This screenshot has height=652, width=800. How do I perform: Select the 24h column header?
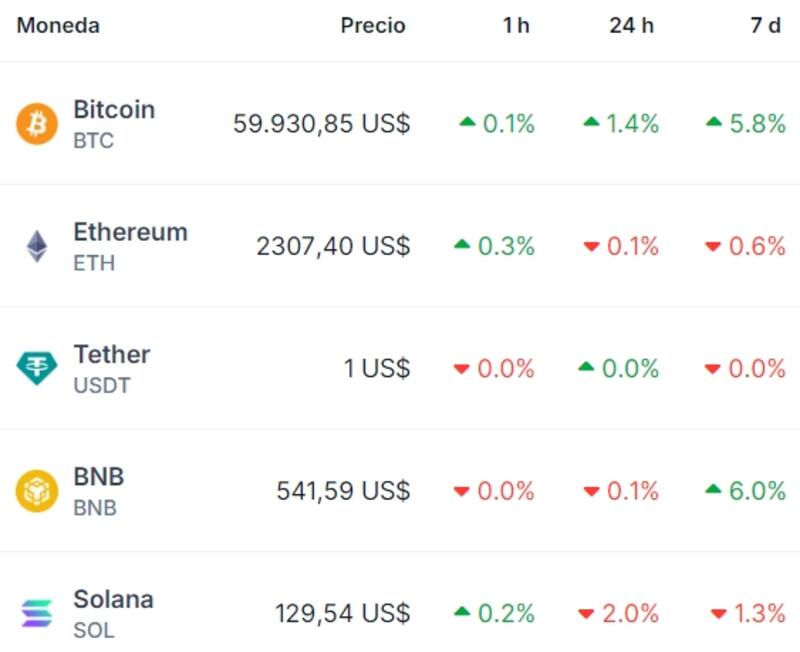point(630,26)
